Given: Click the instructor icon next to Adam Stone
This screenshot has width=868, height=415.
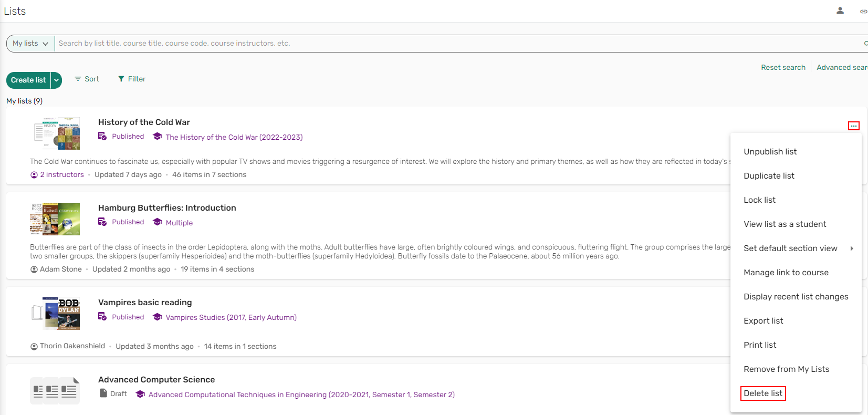Looking at the screenshot, I should click(34, 269).
